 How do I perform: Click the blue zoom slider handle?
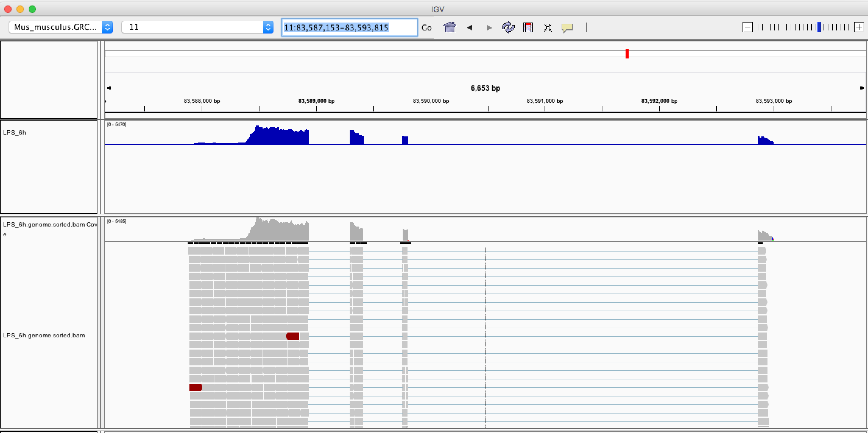click(819, 27)
